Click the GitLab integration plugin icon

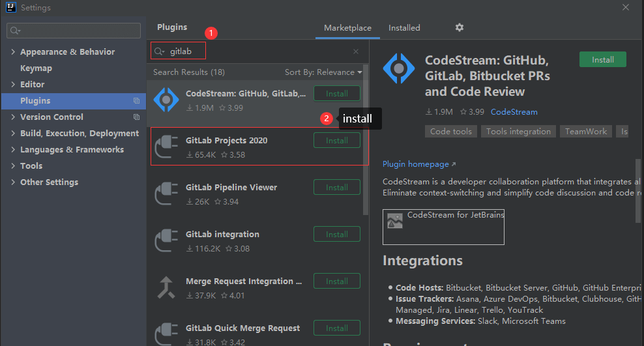click(166, 240)
